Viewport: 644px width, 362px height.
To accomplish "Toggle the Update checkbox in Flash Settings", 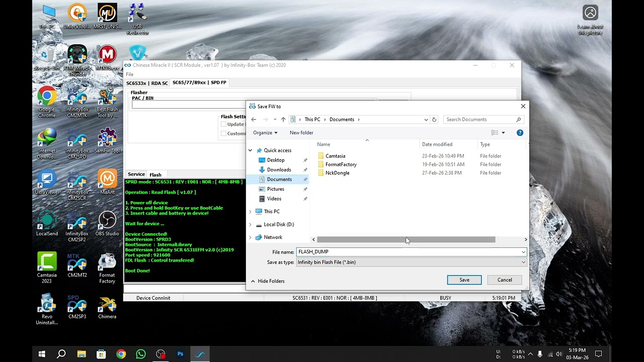I will 223,124.
